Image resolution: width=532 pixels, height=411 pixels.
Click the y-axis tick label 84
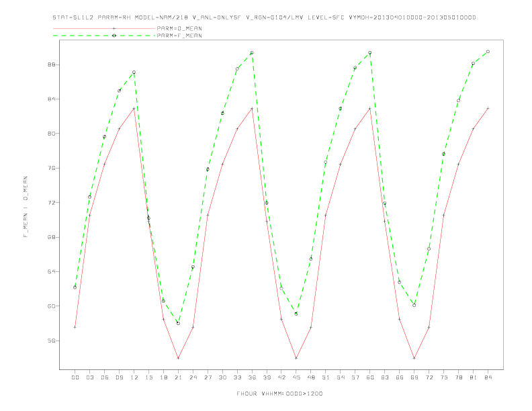pyautogui.click(x=52, y=99)
